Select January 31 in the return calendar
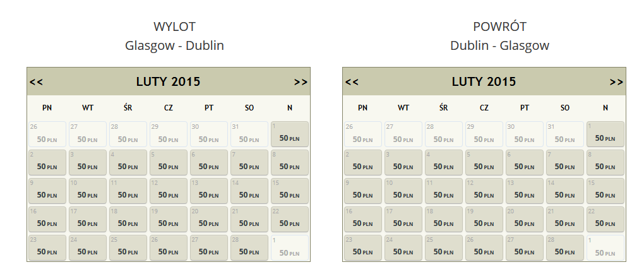 point(565,134)
